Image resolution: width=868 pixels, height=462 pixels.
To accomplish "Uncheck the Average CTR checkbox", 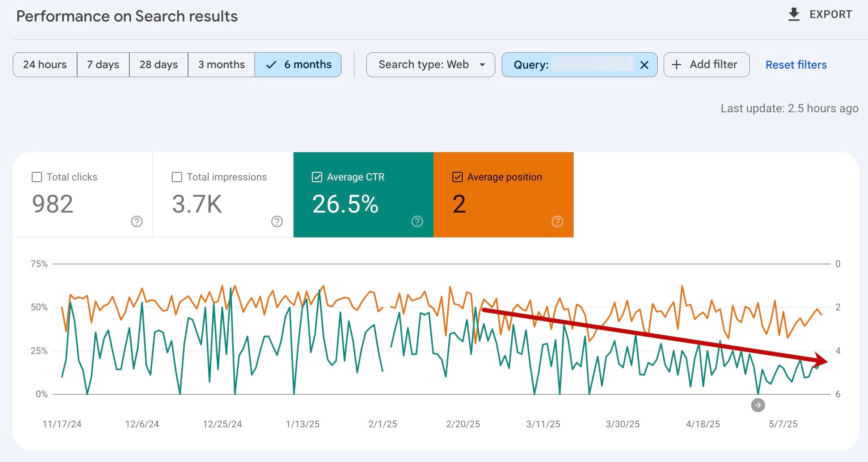I will click(317, 177).
